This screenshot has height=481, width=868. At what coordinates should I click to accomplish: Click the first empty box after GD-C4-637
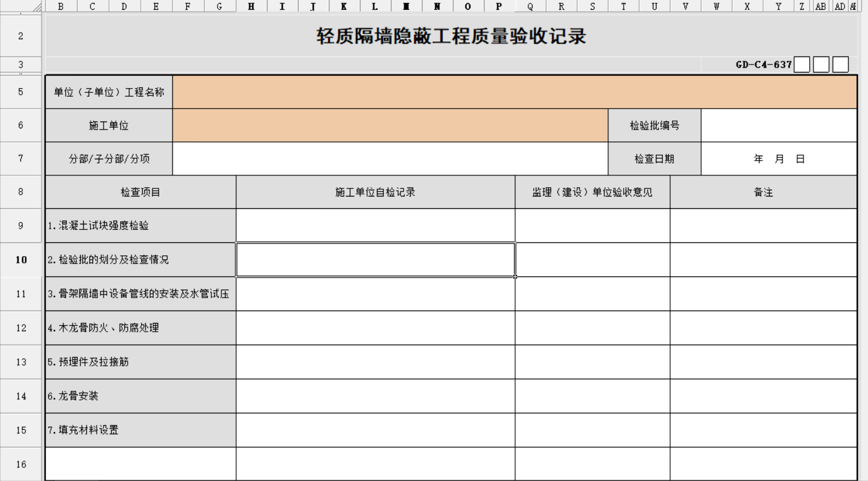[x=802, y=64]
